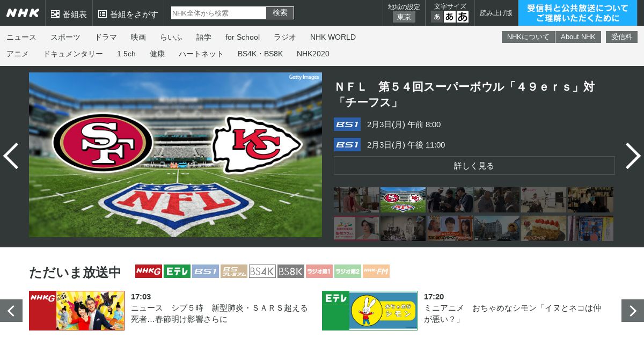
Task: Change region setting 東京
Action: [x=404, y=17]
